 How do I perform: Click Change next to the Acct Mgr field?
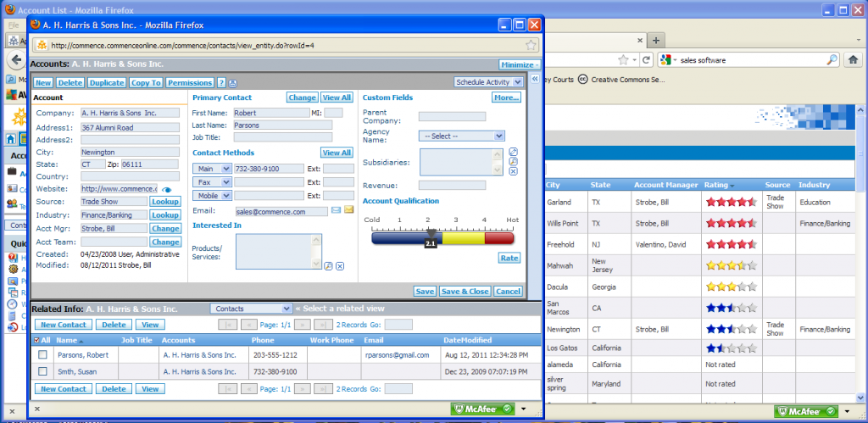click(165, 228)
